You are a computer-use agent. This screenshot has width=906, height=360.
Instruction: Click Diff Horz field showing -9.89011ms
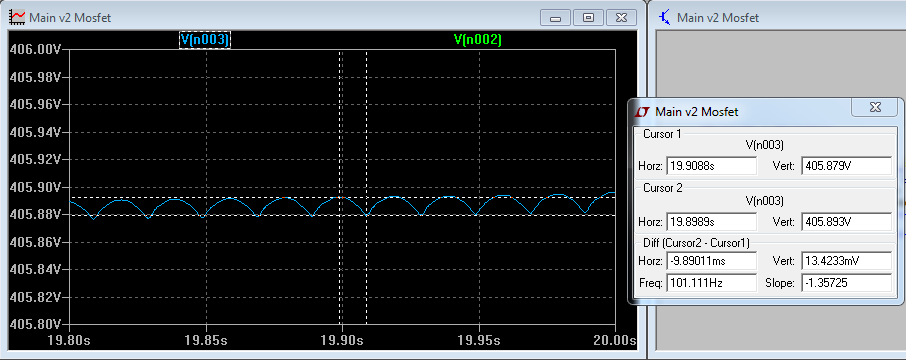(x=711, y=261)
